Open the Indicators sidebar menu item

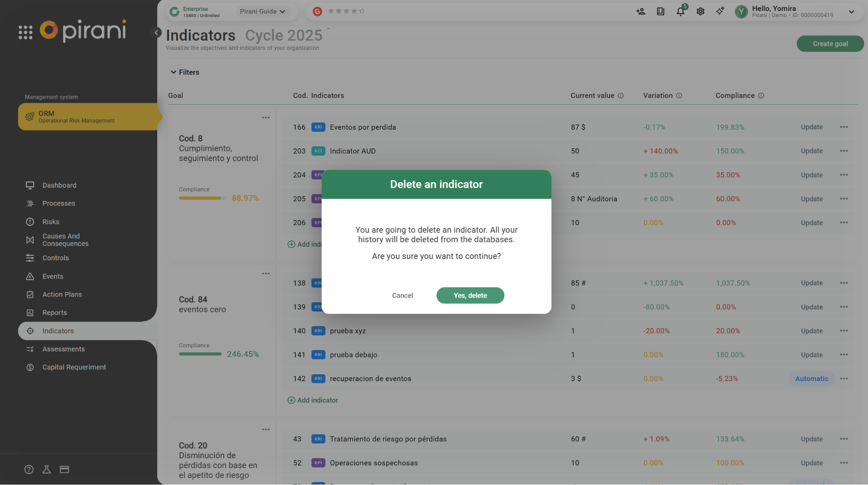[58, 331]
